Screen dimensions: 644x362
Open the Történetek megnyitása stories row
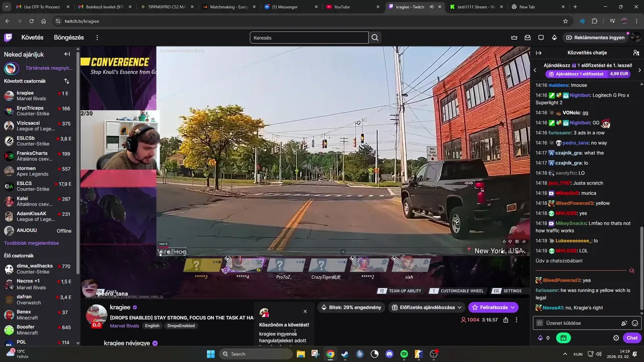click(x=39, y=68)
